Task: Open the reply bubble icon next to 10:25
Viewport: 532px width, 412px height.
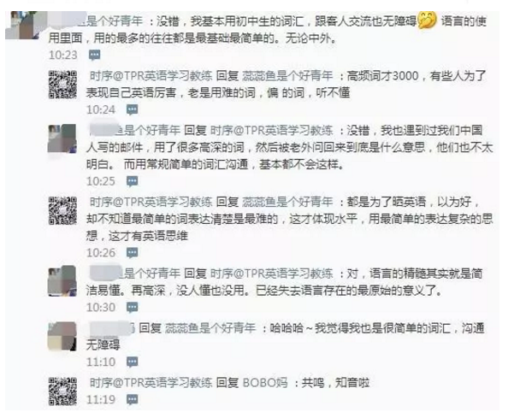Action: click(x=132, y=181)
